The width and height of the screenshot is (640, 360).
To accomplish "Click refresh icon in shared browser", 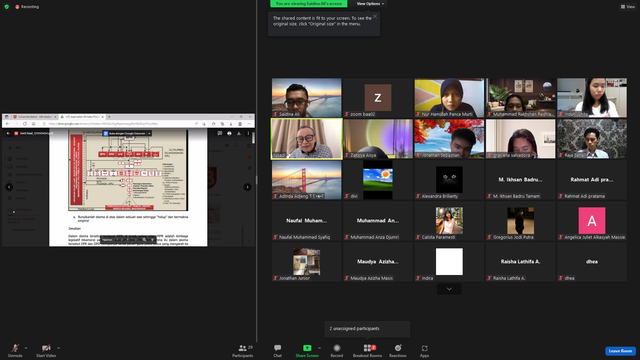I will click(x=25, y=124).
